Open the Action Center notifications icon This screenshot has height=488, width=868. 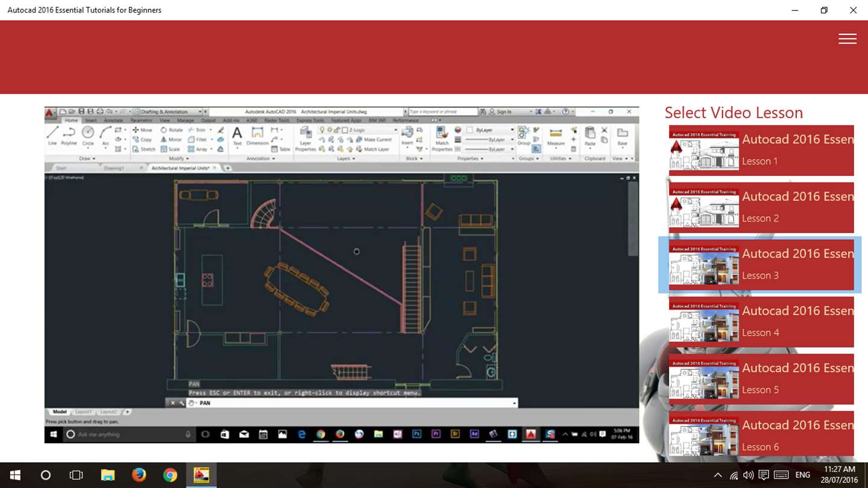[x=764, y=475]
